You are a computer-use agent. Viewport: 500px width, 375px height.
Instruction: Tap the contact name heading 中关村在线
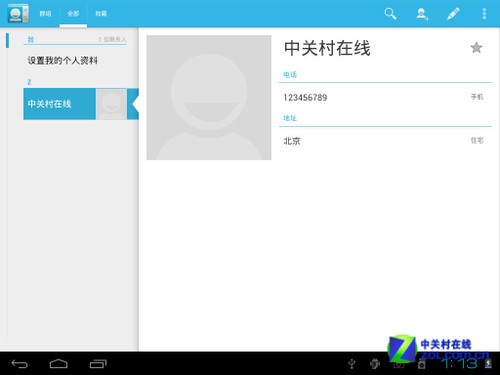click(x=327, y=48)
